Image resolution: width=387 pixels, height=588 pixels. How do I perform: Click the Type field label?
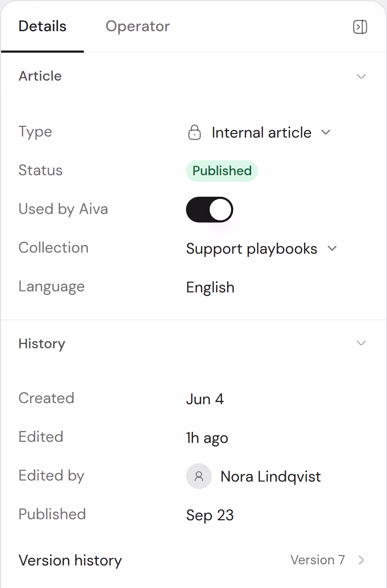click(35, 132)
